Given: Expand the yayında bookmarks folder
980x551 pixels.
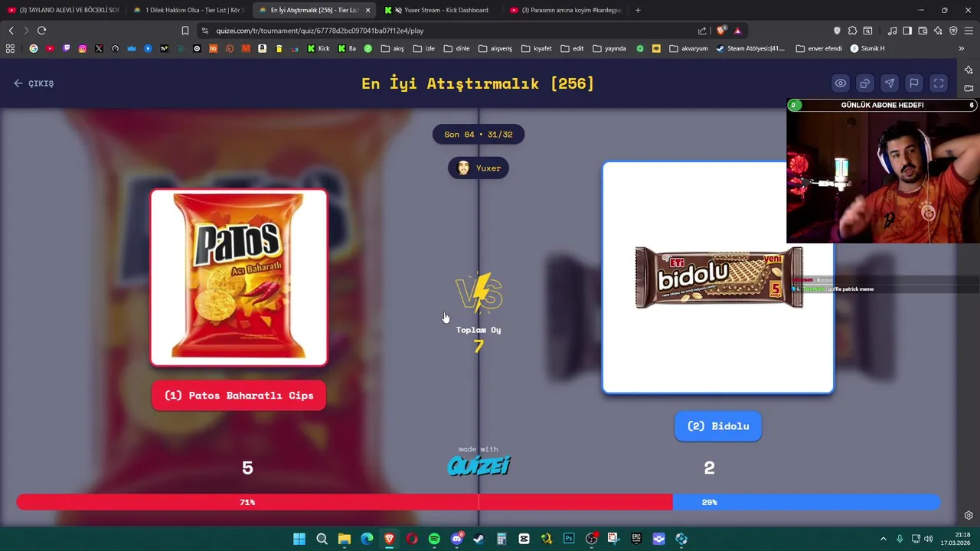Looking at the screenshot, I should [609, 48].
